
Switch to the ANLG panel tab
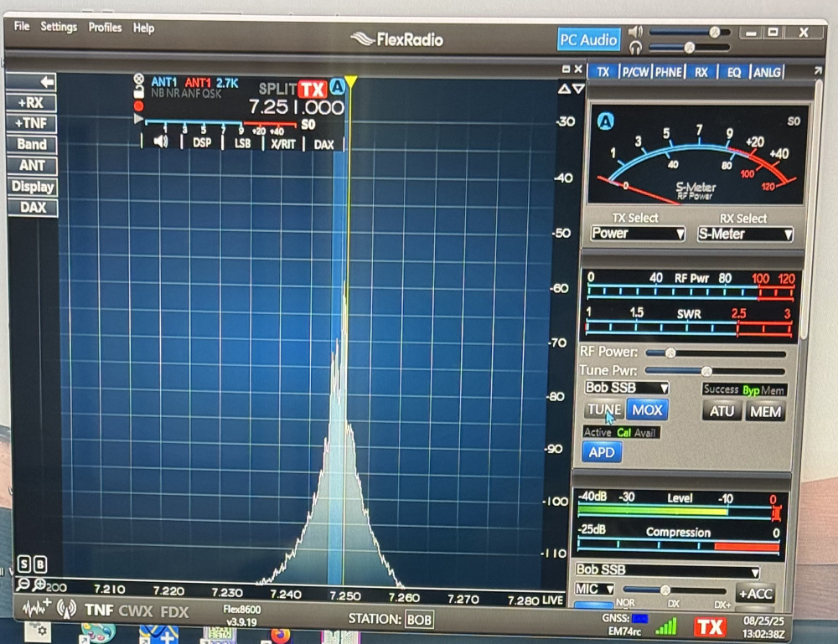click(x=767, y=72)
